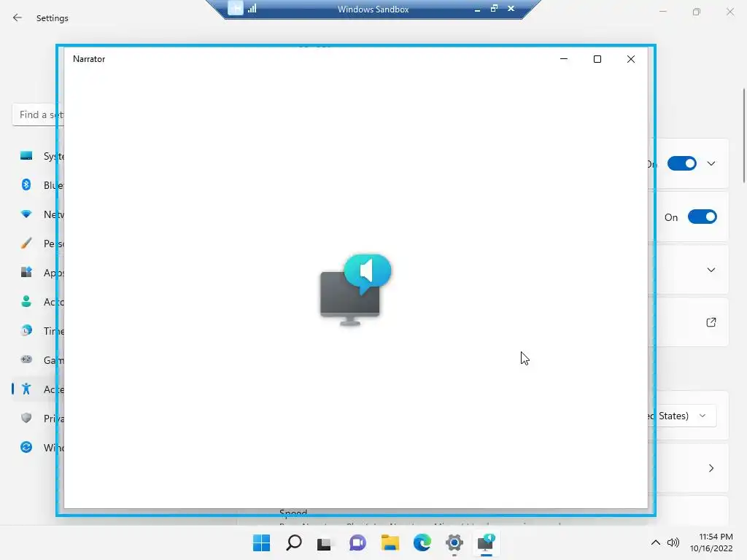Expand the chevron beside the first toggle
Viewport: 747px width, 560px height.
point(711,163)
